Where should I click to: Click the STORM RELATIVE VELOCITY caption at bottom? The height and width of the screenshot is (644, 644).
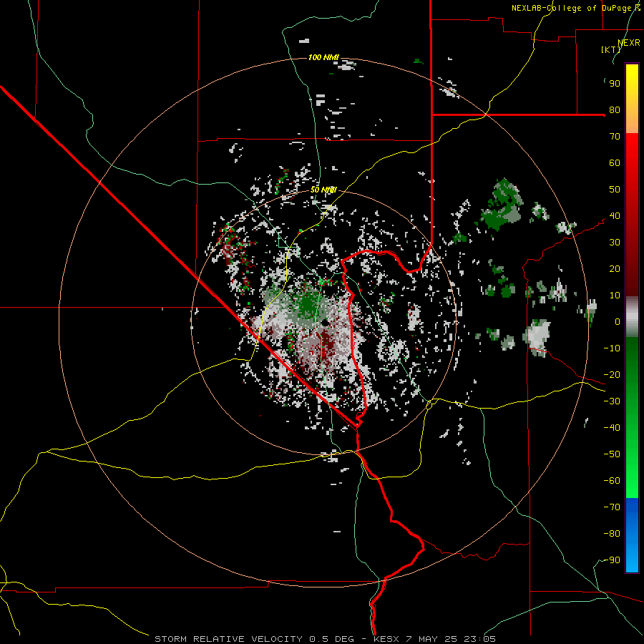click(325, 639)
